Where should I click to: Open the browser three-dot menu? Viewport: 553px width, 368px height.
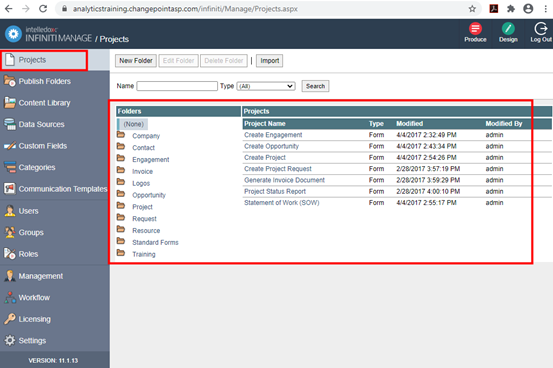tap(545, 9)
